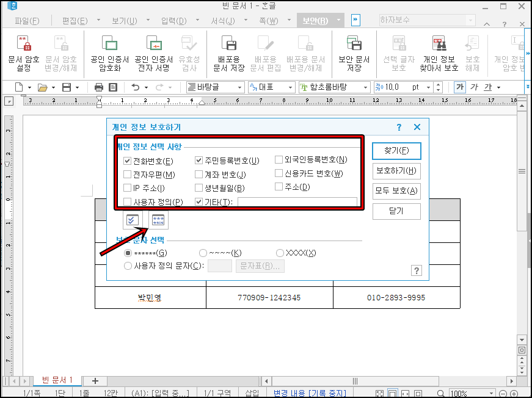The image size is (532, 398).
Task: Check the IP 주소(I) checkbox
Action: point(127,188)
